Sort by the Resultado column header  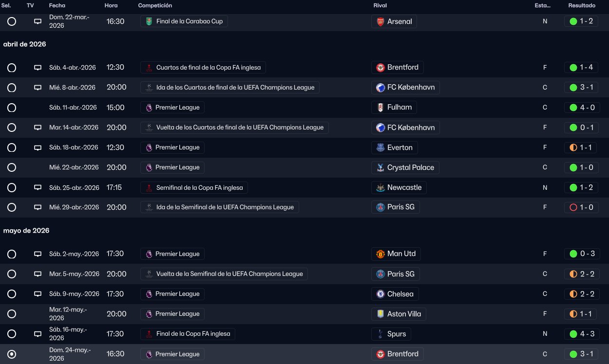click(x=582, y=5)
